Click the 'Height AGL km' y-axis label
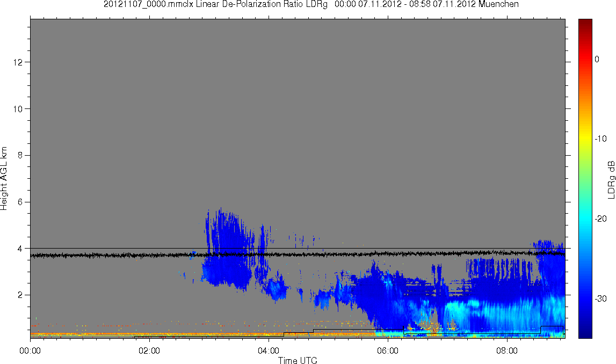The height and width of the screenshot is (364, 616). (4, 179)
